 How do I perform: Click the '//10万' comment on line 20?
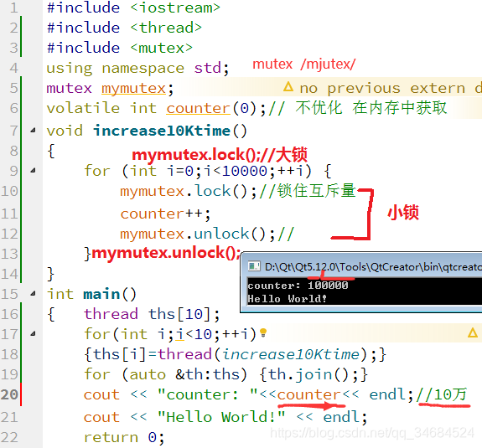pos(442,394)
